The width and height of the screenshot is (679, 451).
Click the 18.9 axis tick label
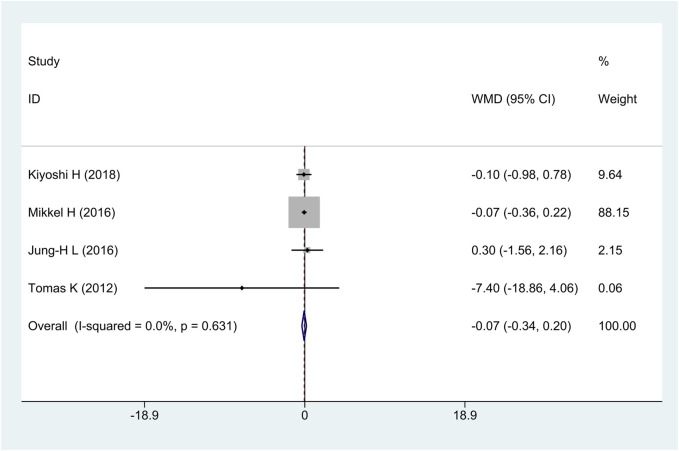[x=465, y=415]
